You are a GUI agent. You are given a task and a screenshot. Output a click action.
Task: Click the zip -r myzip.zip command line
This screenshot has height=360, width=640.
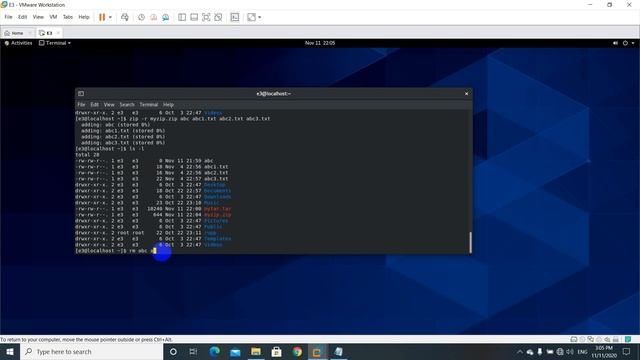(x=173, y=119)
